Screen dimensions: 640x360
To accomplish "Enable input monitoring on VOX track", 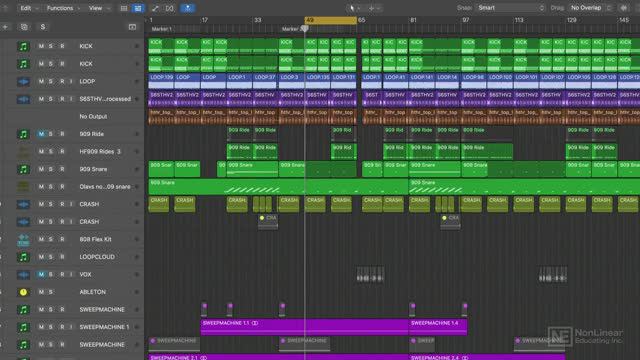I will [x=71, y=275].
